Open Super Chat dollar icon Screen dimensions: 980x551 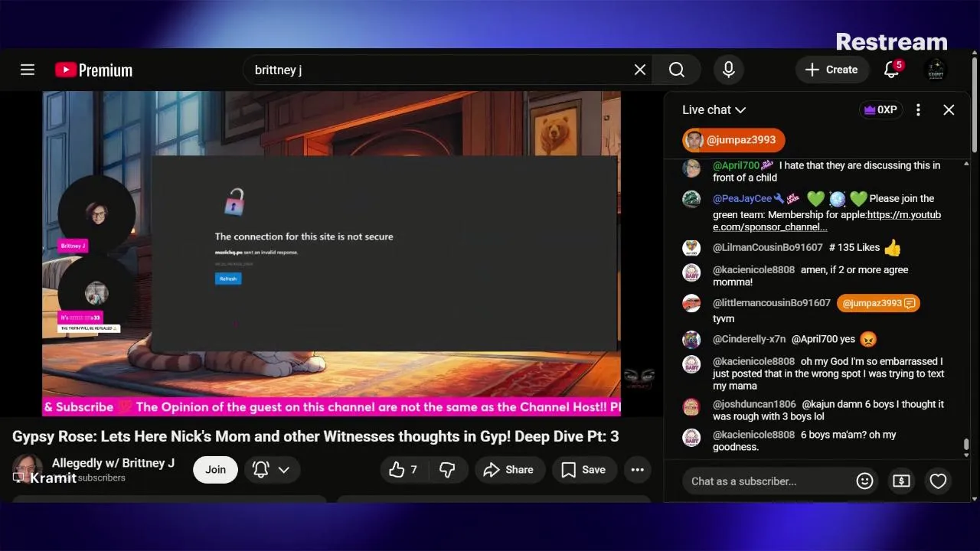901,481
